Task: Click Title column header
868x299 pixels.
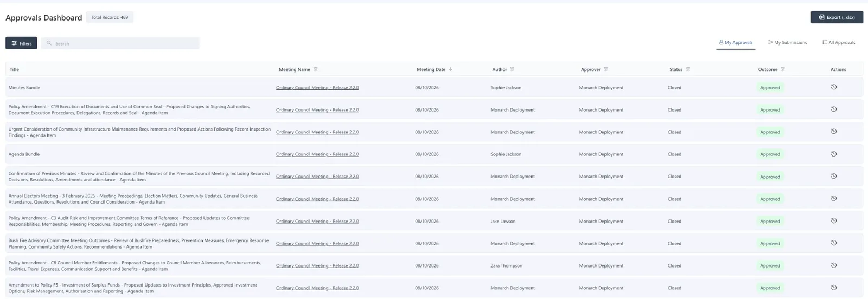Action: click(x=14, y=69)
